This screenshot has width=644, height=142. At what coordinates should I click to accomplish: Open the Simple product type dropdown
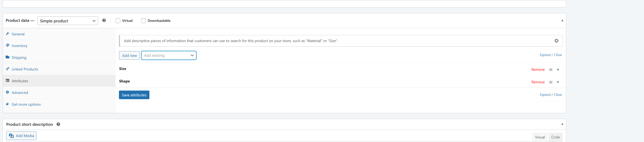pyautogui.click(x=67, y=21)
